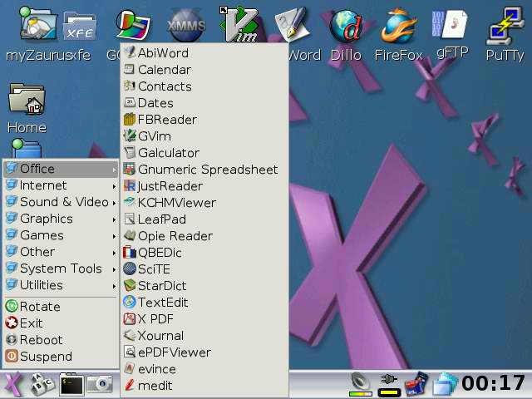Viewport: 532px width, 399px height.
Task: Select Rotate to rotate the screen
Action: pyautogui.click(x=40, y=307)
